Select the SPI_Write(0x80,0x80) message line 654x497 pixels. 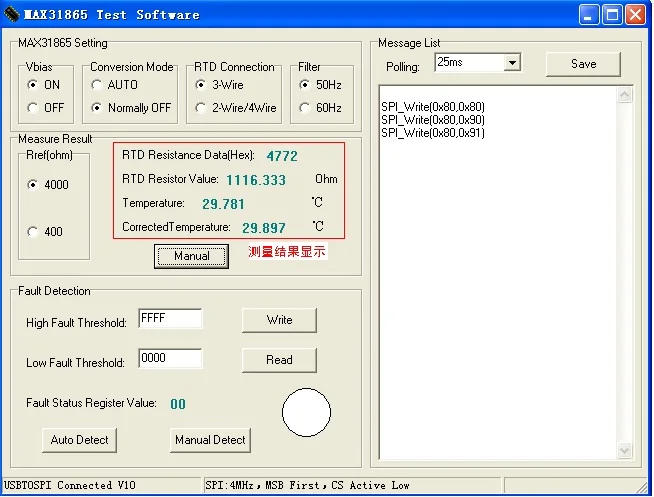click(x=433, y=107)
